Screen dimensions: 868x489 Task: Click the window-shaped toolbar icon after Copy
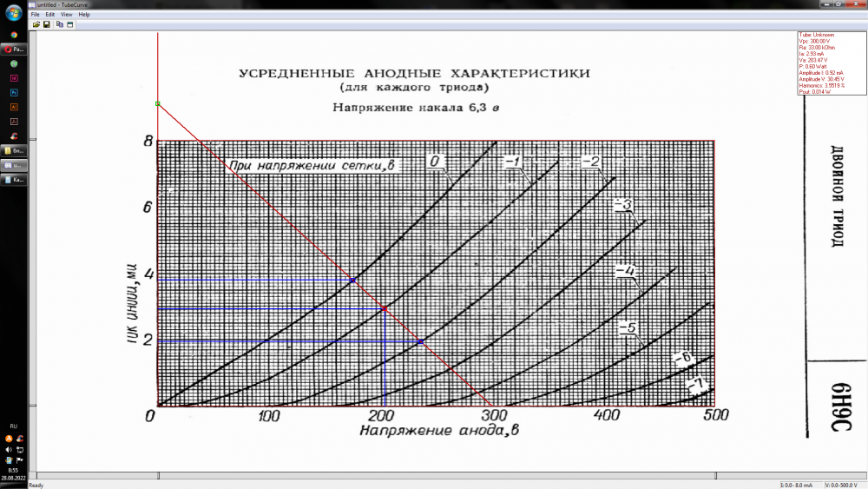click(69, 24)
